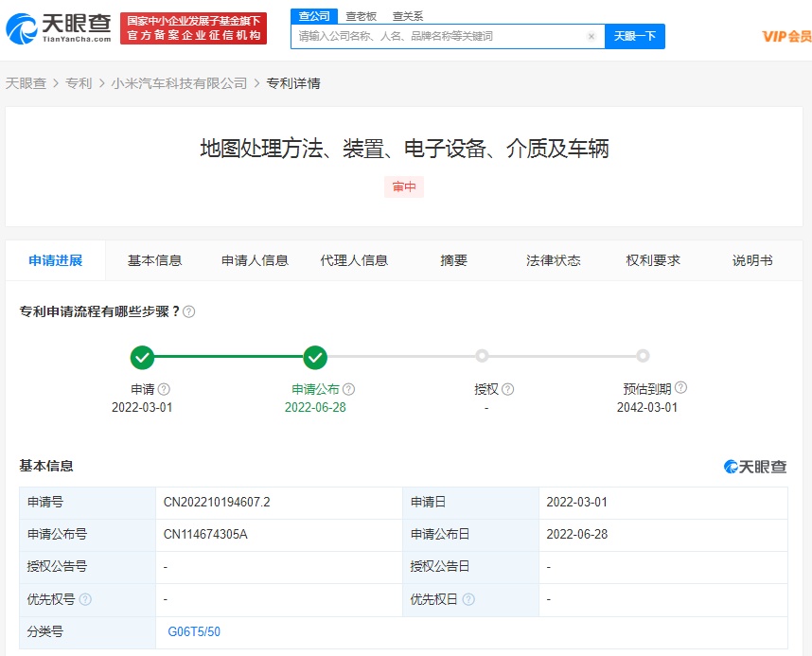Image resolution: width=812 pixels, height=656 pixels.
Task: Click the 审中 status badge
Action: click(x=404, y=186)
